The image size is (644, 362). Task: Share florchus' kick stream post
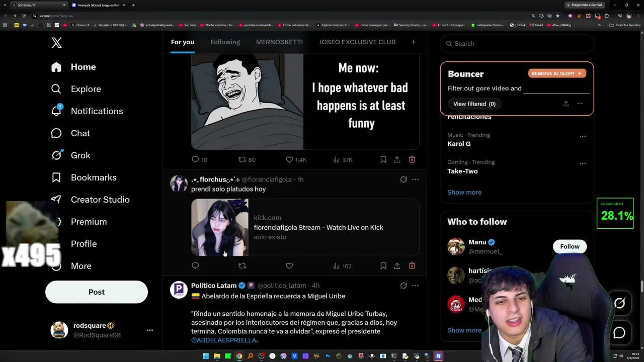(397, 265)
